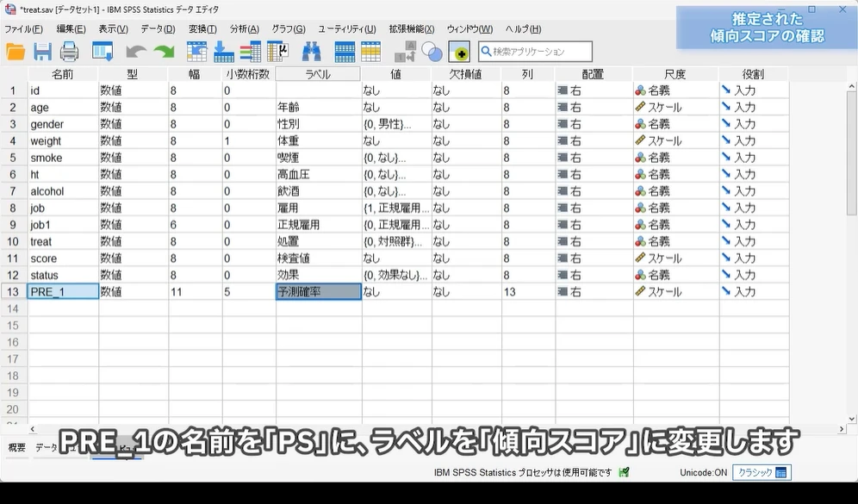
Task: Redo an action using the redo arrow
Action: point(165,52)
